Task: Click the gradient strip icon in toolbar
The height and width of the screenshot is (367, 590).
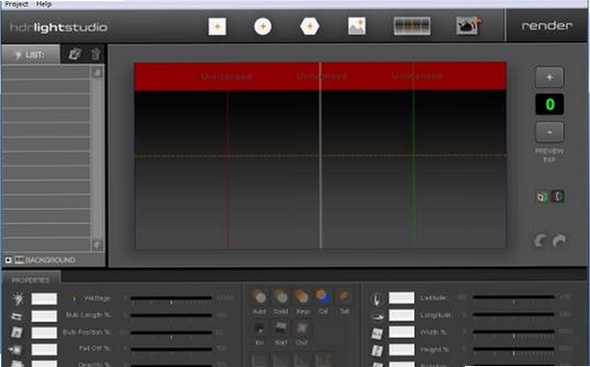Action: [x=412, y=26]
